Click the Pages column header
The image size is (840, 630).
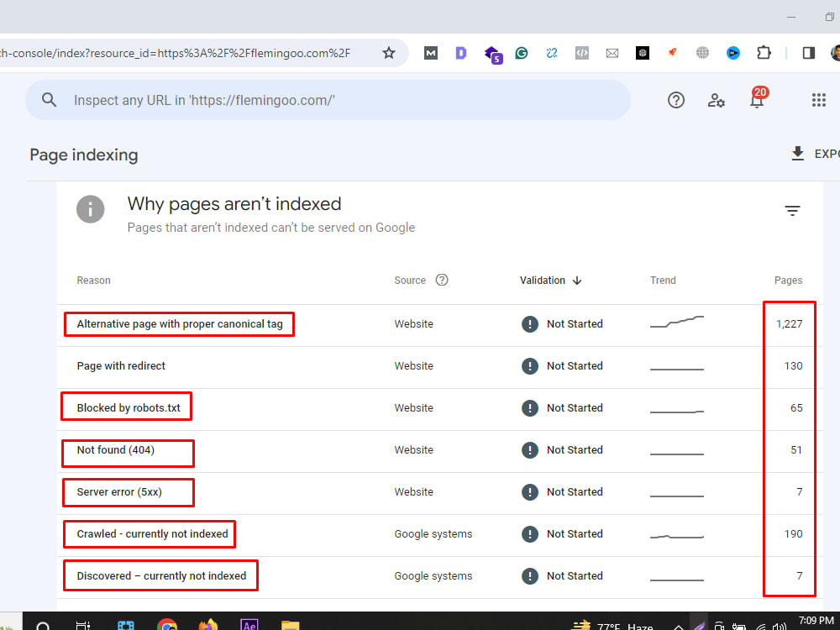(x=788, y=281)
